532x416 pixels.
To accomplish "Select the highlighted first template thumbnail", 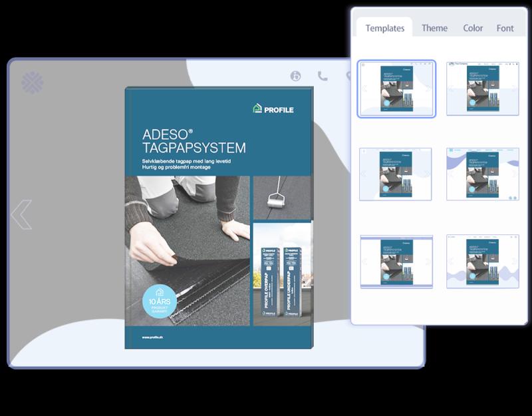I will pos(396,89).
